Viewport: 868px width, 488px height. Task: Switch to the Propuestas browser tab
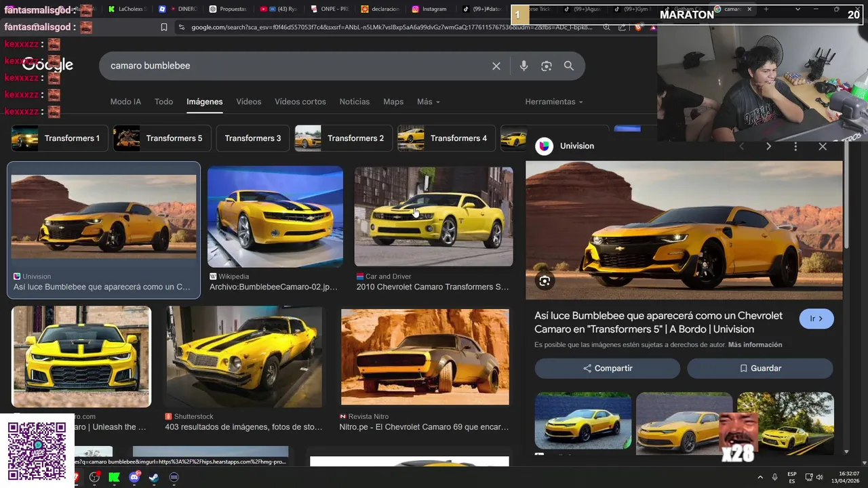[229, 9]
